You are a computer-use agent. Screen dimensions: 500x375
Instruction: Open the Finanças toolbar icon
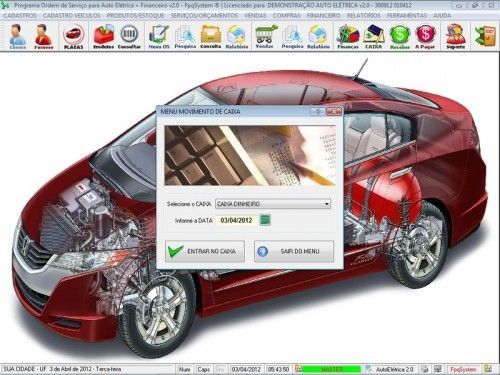(x=348, y=37)
